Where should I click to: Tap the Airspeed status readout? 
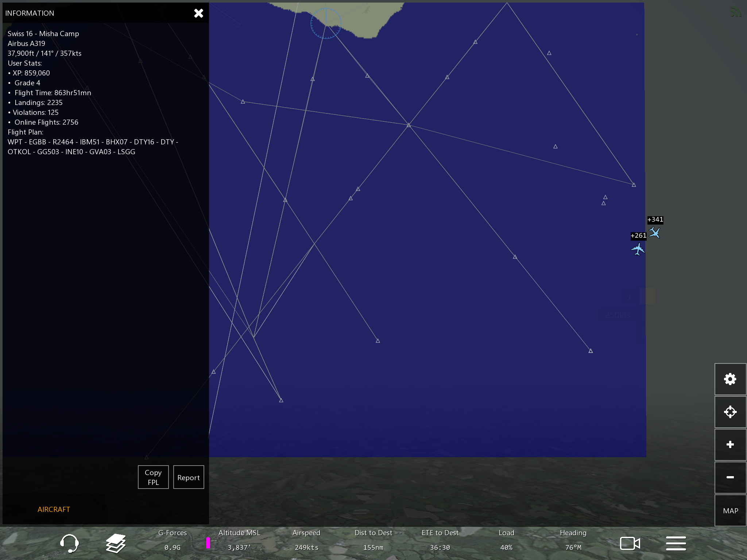coord(306,540)
